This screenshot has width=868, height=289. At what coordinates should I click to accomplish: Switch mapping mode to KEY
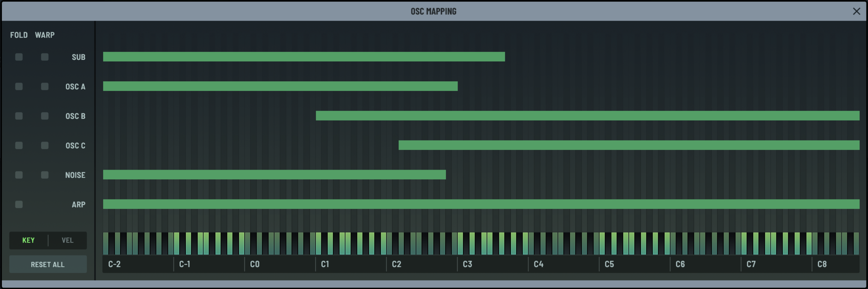28,240
